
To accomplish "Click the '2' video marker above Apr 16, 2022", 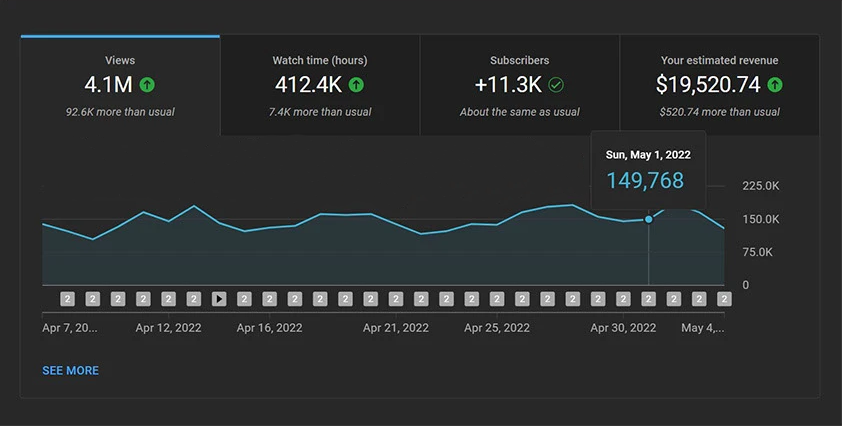I will click(x=270, y=299).
